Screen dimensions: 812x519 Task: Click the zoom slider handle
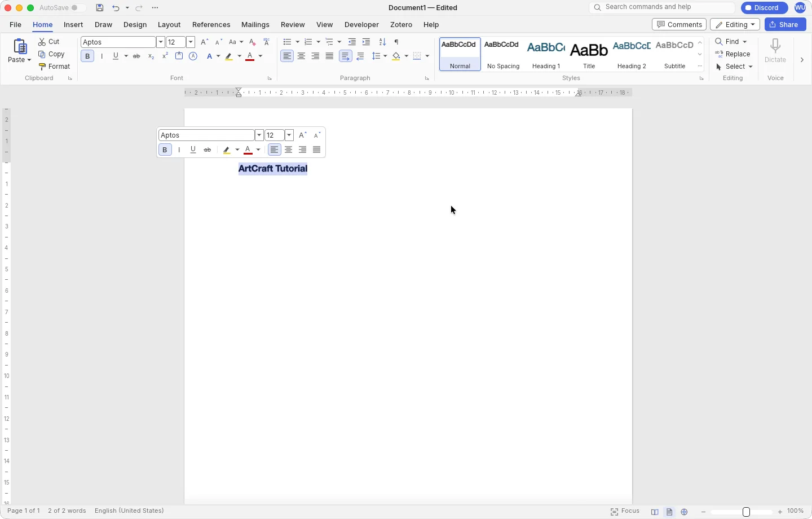(x=747, y=512)
